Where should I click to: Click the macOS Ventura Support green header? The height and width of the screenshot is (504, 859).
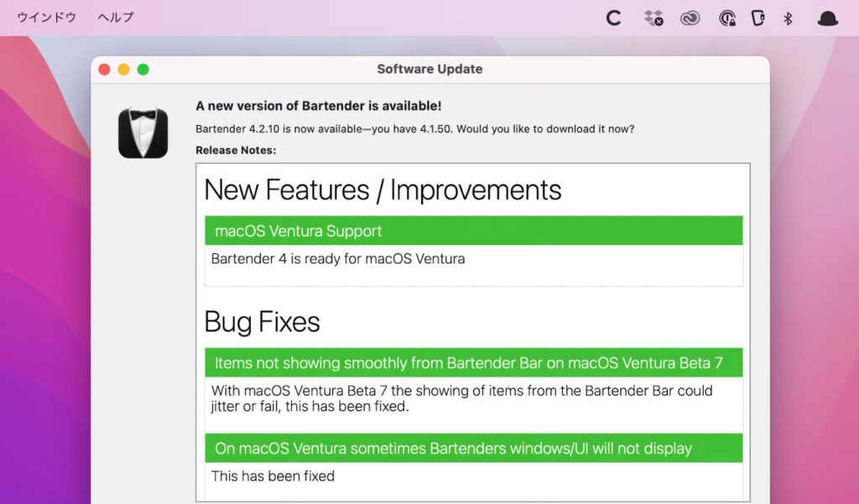[x=474, y=231]
